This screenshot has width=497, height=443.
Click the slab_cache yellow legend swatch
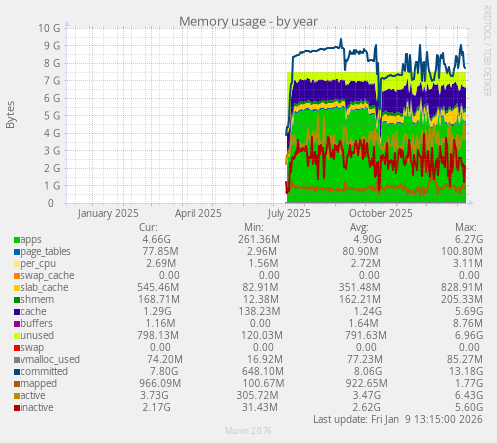[17, 288]
